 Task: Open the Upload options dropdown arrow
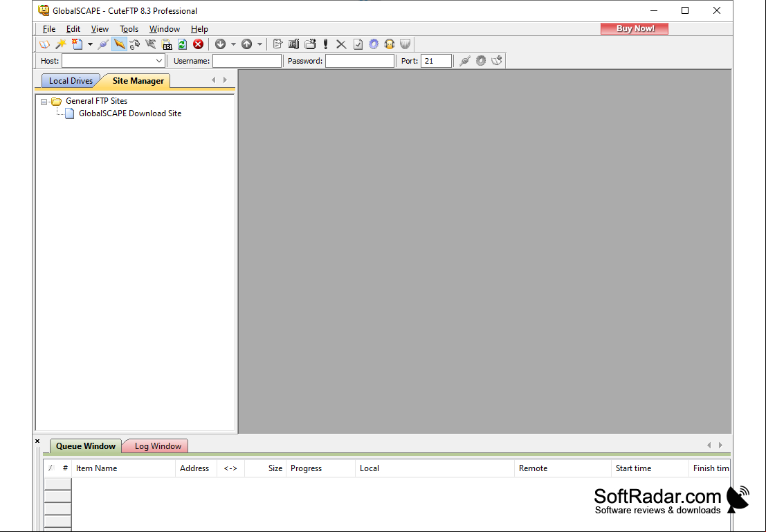coord(259,44)
